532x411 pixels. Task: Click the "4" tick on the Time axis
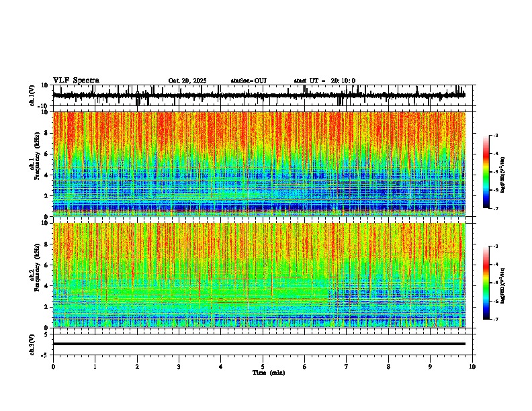click(x=221, y=367)
